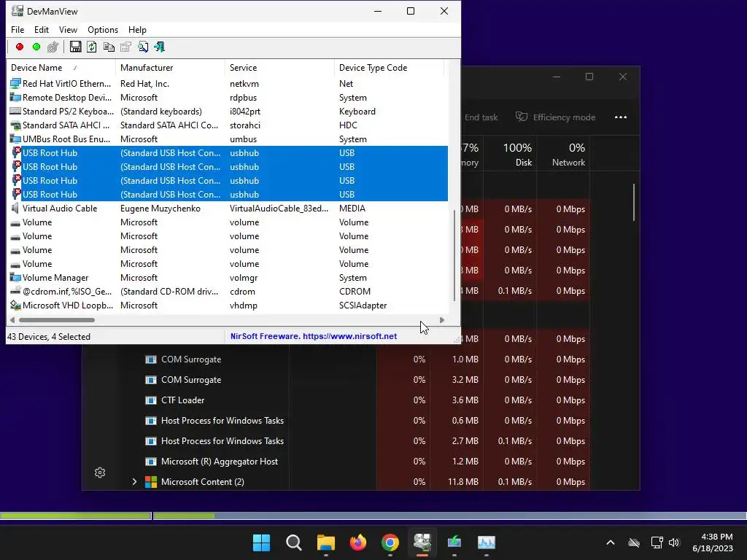The image size is (747, 560).
Task: Click the left arrow of horizontal scrollbar
Action: (x=12, y=320)
